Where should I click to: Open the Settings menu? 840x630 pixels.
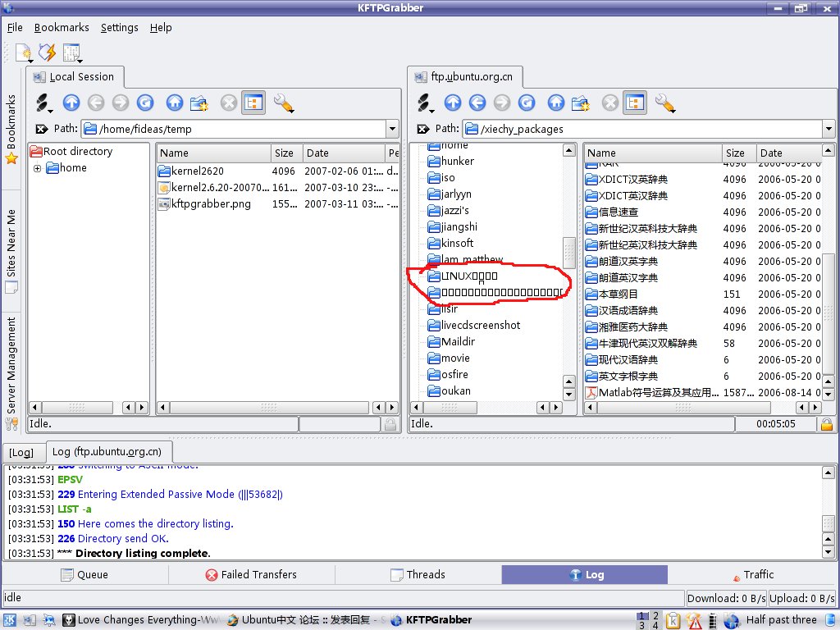(120, 27)
